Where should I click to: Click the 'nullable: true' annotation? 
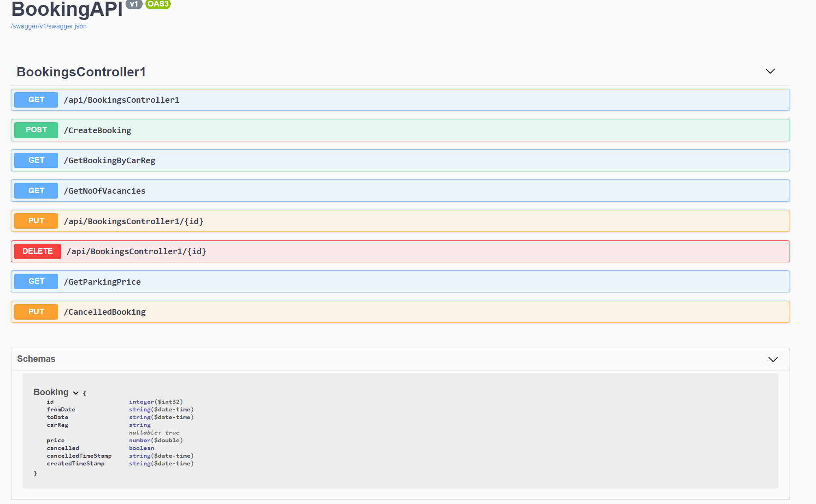coord(154,433)
